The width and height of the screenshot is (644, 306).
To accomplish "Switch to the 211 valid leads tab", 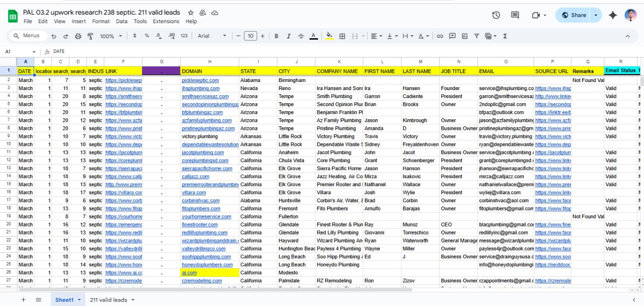I will (x=109, y=299).
